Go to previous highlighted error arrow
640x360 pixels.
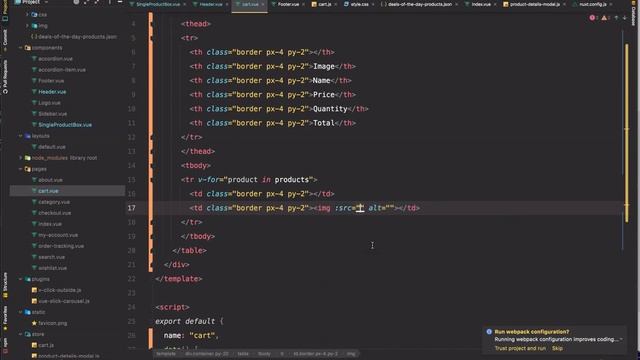[x=616, y=18]
